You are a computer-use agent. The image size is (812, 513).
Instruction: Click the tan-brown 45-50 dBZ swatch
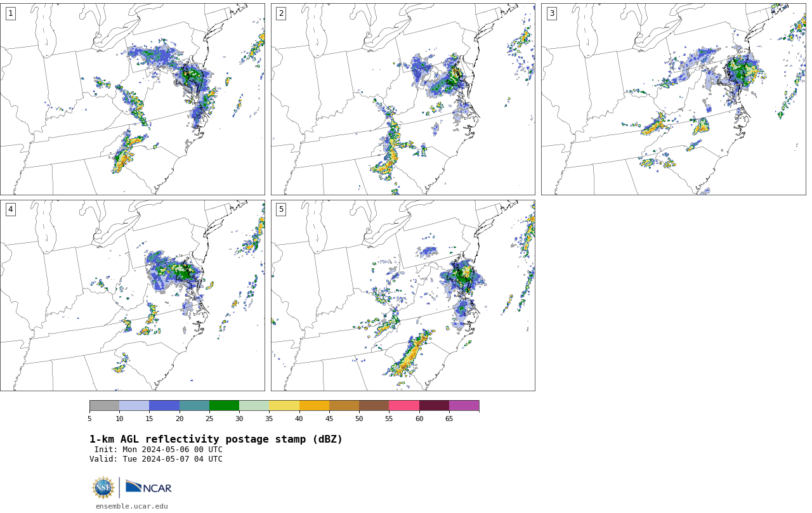[344, 406]
